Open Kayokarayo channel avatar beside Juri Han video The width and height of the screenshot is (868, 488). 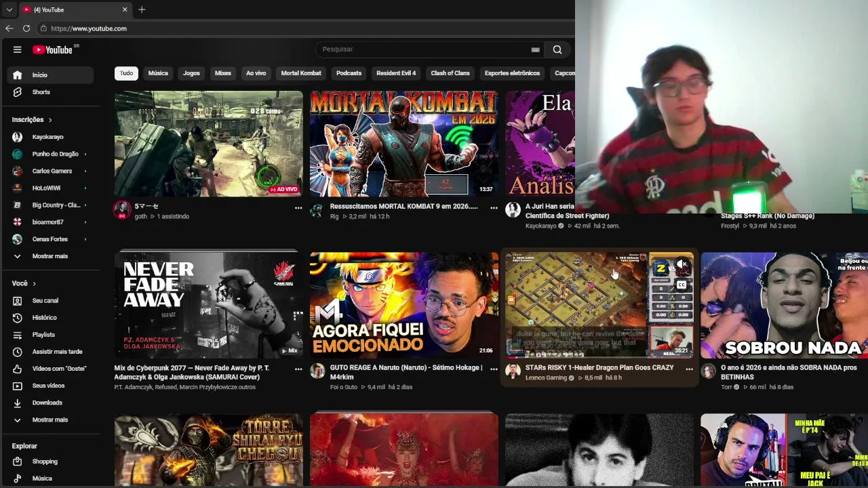coord(513,209)
